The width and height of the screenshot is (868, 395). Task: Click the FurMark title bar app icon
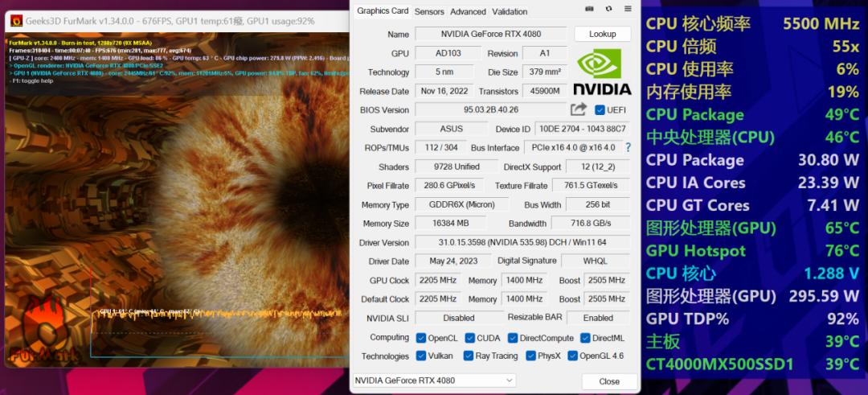tap(17, 21)
